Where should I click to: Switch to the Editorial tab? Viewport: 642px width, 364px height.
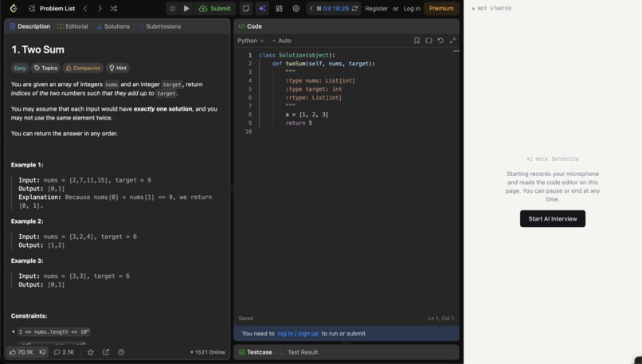(72, 26)
